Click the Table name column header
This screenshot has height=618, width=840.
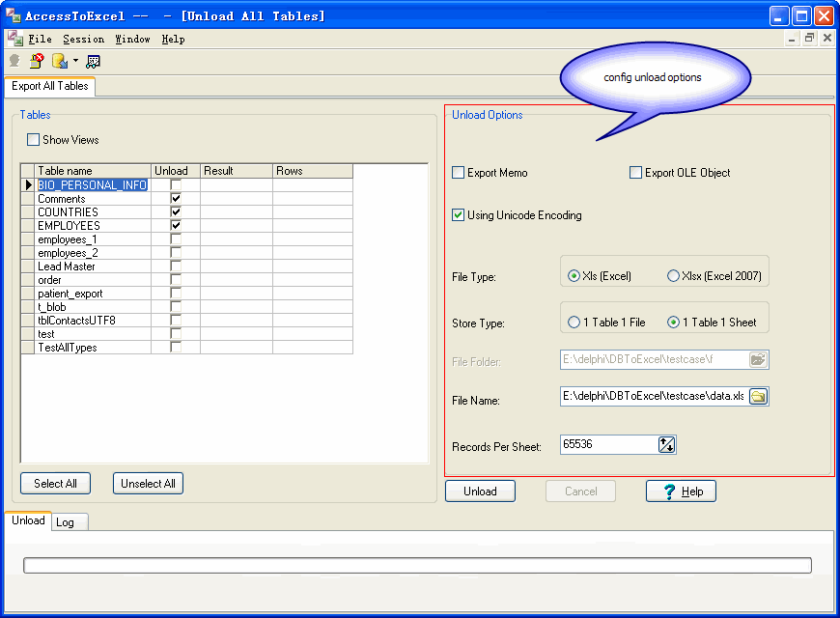[93, 171]
